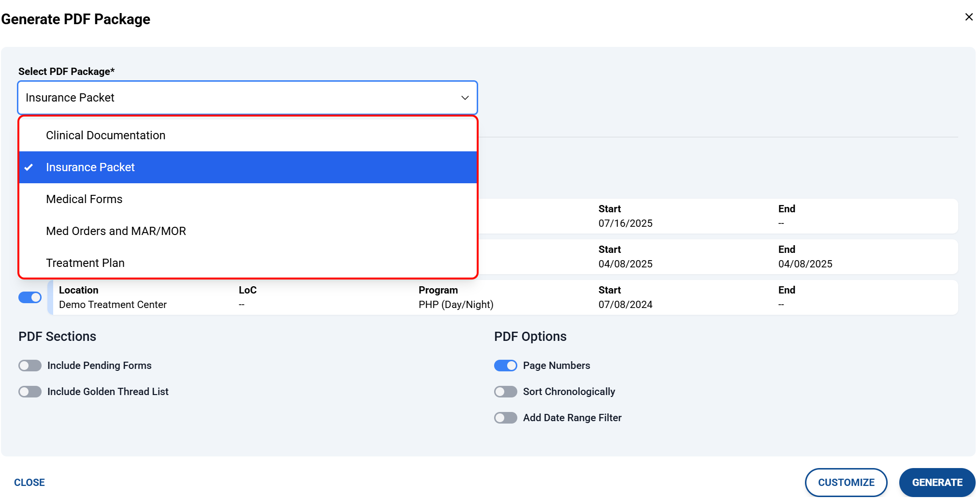This screenshot has width=980, height=499.
Task: Pick Medical Forms package
Action: coord(84,199)
